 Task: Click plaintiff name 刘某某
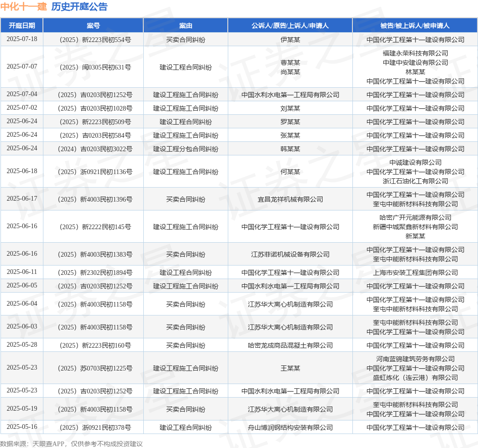point(290,108)
